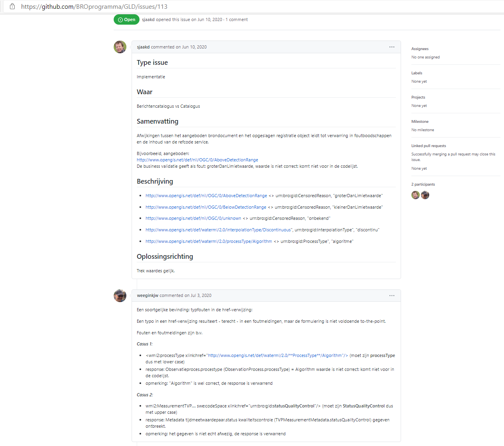This screenshot has width=504, height=446.
Task: Open the Labels sidebar section
Action: coord(417,73)
